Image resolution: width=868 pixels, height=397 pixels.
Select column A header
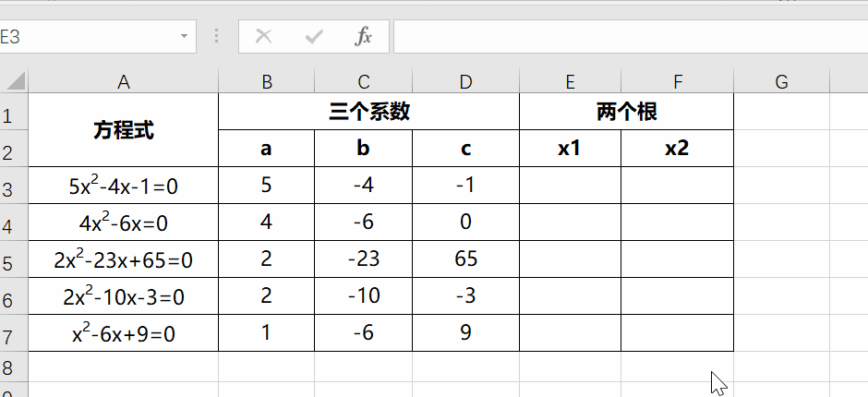point(124,81)
